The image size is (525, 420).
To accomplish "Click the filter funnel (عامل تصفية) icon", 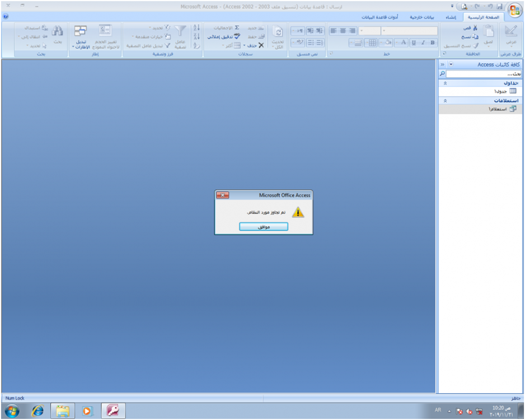I will (x=180, y=31).
